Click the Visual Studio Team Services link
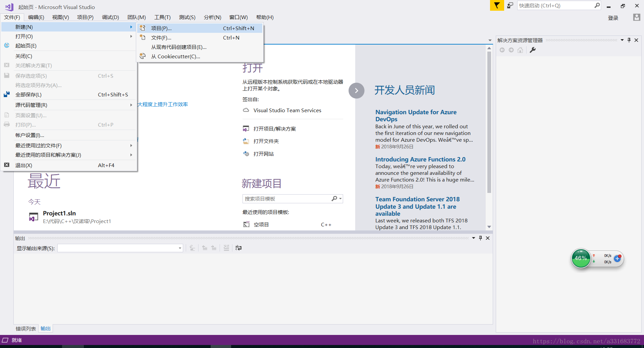The height and width of the screenshot is (348, 644). [x=287, y=110]
